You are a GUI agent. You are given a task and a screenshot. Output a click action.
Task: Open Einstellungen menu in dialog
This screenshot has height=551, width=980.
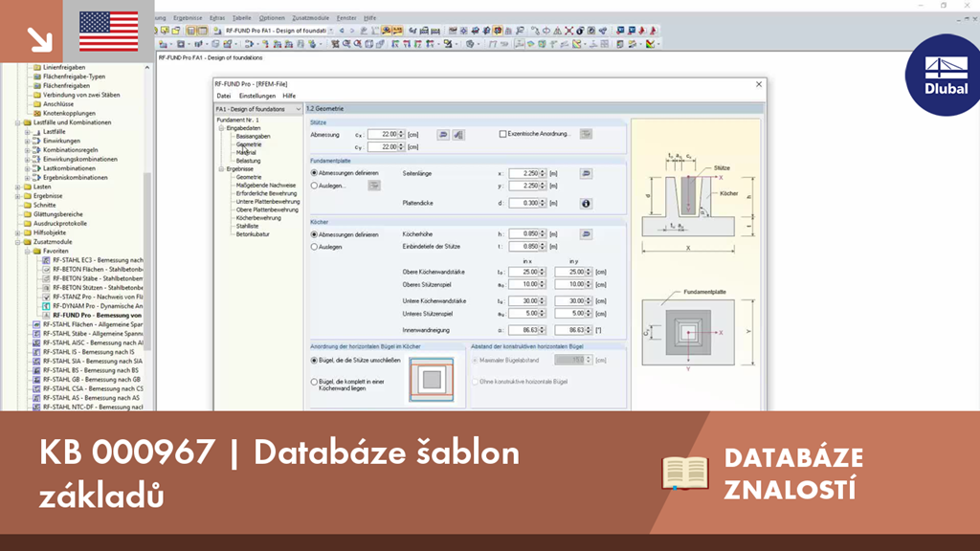point(256,97)
